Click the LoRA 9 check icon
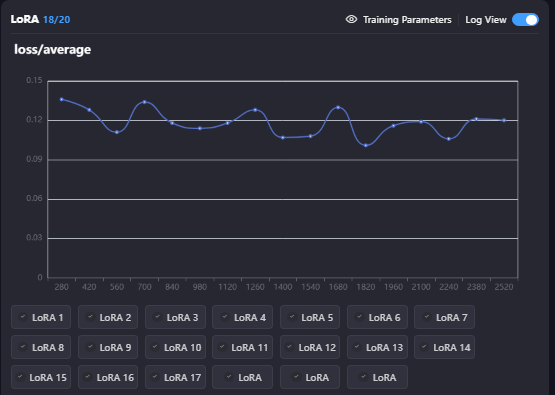The width and height of the screenshot is (555, 395). (90, 347)
